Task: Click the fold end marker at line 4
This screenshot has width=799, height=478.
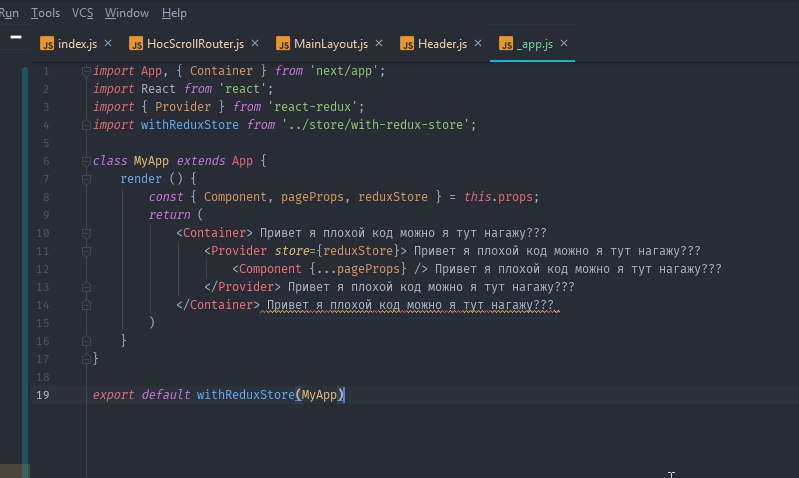Action: click(x=86, y=125)
